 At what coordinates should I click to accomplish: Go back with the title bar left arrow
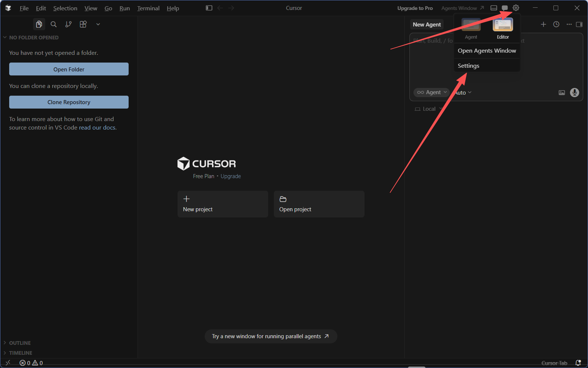pyautogui.click(x=220, y=8)
